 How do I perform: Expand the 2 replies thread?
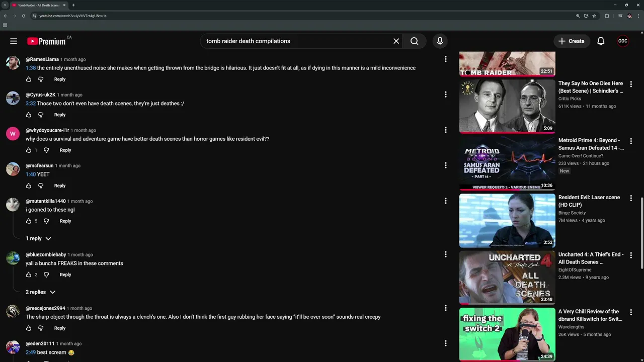40,292
